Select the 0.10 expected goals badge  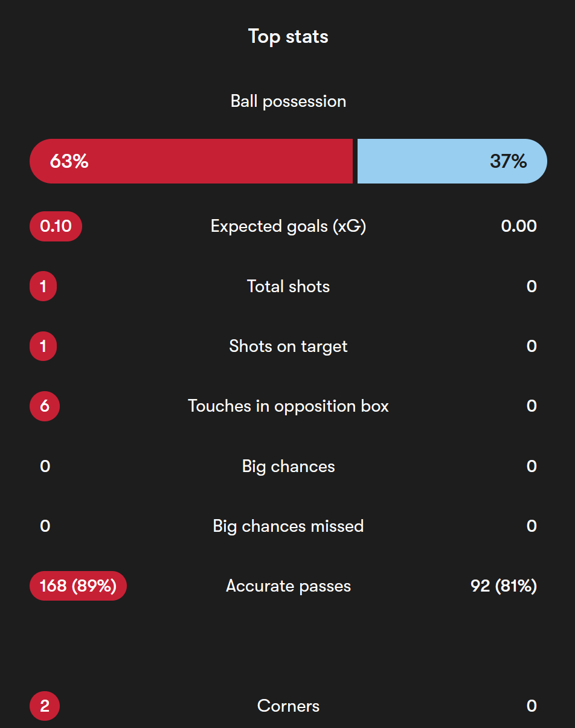pos(56,226)
